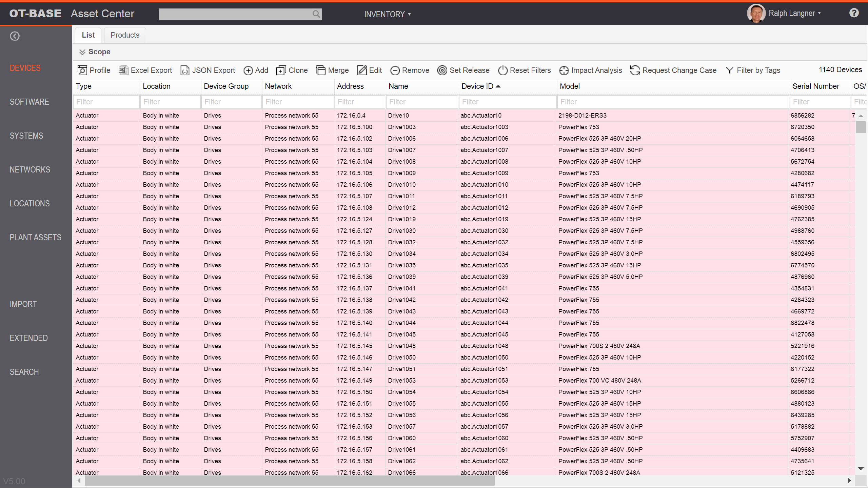Select the abc.Actuator1003 device row

463,127
